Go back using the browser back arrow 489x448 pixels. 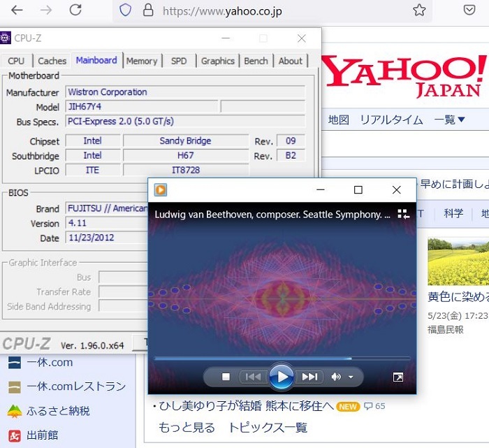pos(17,10)
